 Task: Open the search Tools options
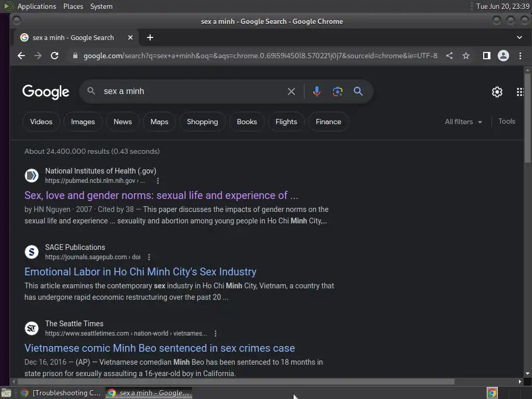(507, 122)
